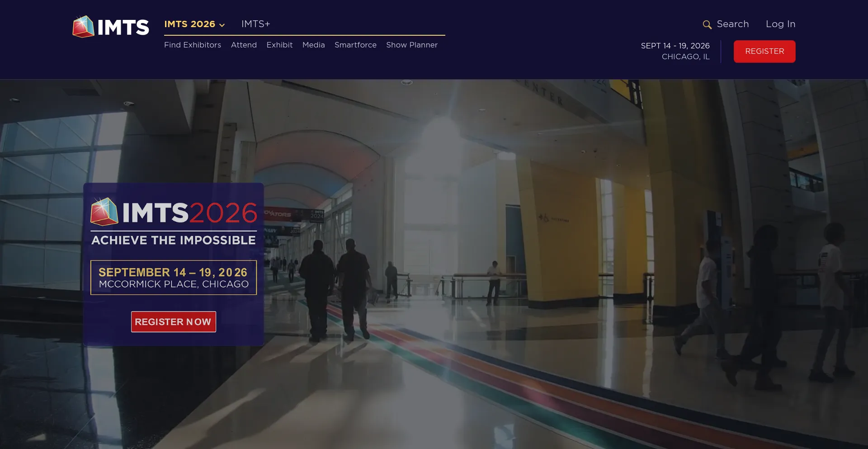The image size is (868, 449).
Task: Click the Search text link
Action: (732, 24)
